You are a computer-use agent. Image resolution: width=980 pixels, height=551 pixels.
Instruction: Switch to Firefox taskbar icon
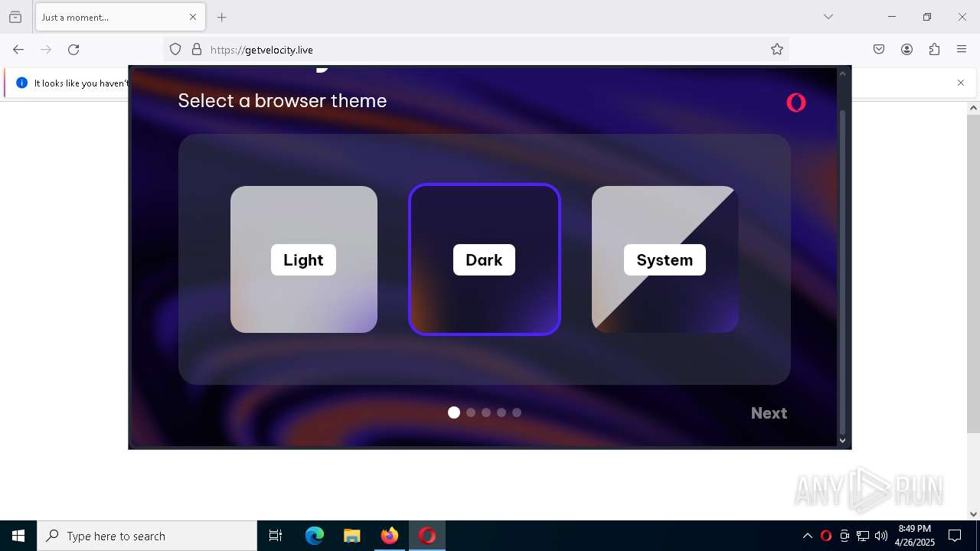[x=390, y=536]
